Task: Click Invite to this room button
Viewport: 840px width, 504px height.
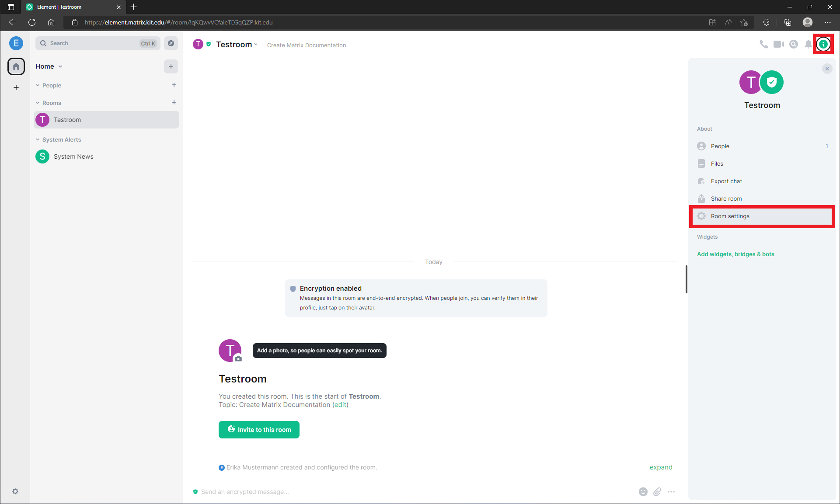Action: pyautogui.click(x=259, y=429)
